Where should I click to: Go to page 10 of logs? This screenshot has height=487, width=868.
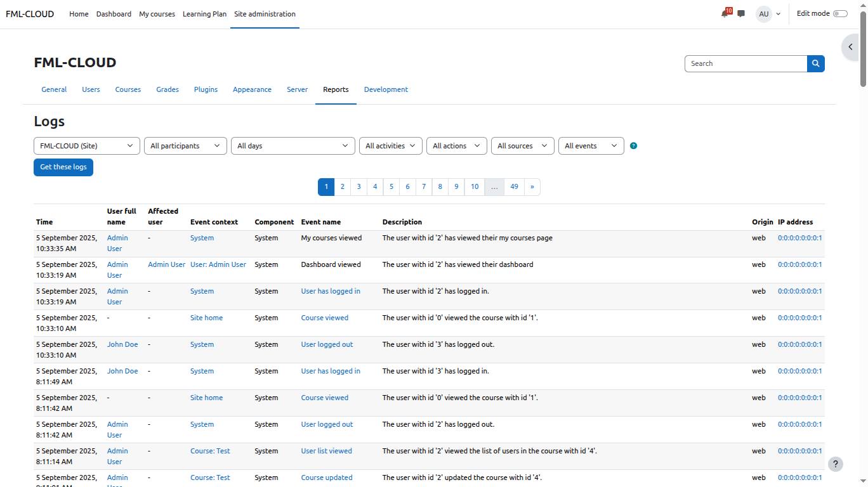[475, 187]
